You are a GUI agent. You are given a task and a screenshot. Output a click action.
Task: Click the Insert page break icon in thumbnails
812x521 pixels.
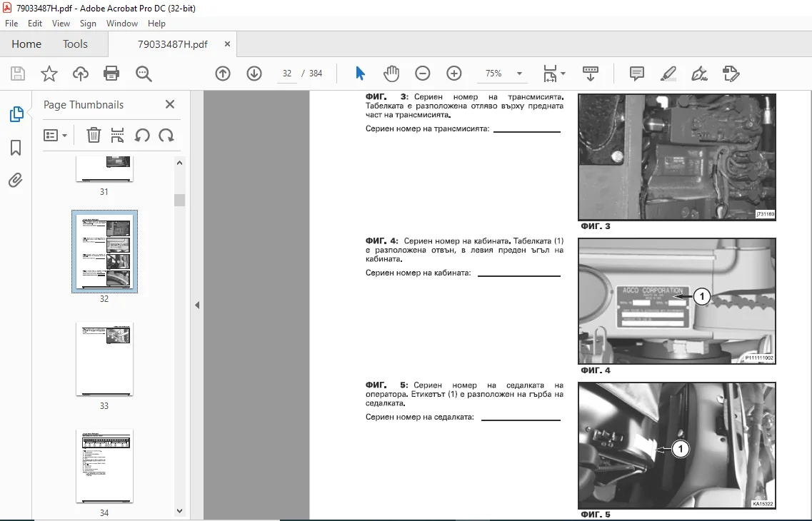pyautogui.click(x=118, y=136)
